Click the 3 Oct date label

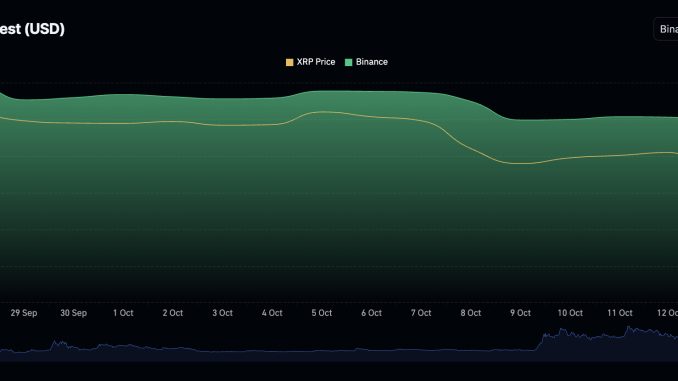point(222,313)
